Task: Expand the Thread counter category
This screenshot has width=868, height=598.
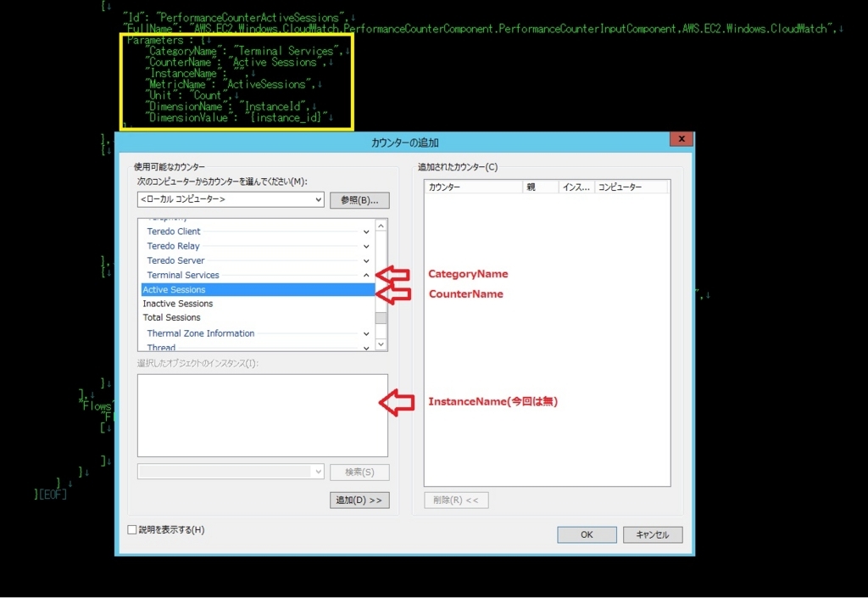Action: 366,347
